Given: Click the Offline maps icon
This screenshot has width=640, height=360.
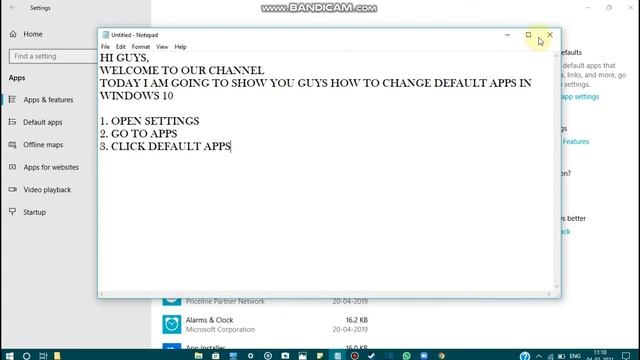Looking at the screenshot, I should (13, 145).
